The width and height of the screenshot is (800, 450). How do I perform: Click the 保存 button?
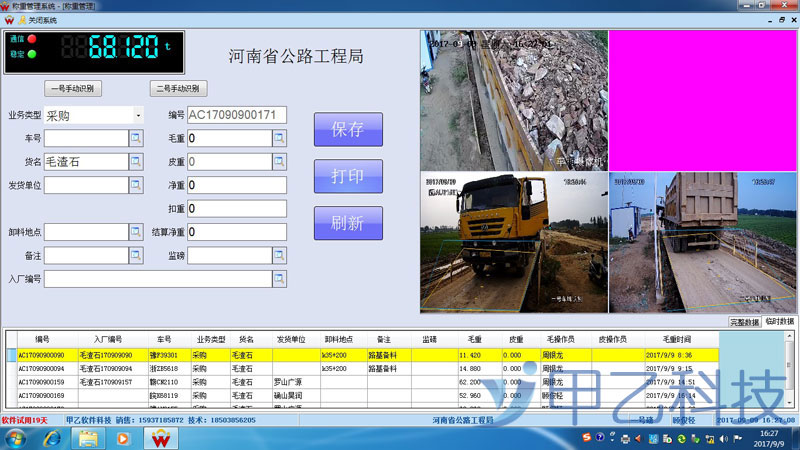click(x=347, y=129)
